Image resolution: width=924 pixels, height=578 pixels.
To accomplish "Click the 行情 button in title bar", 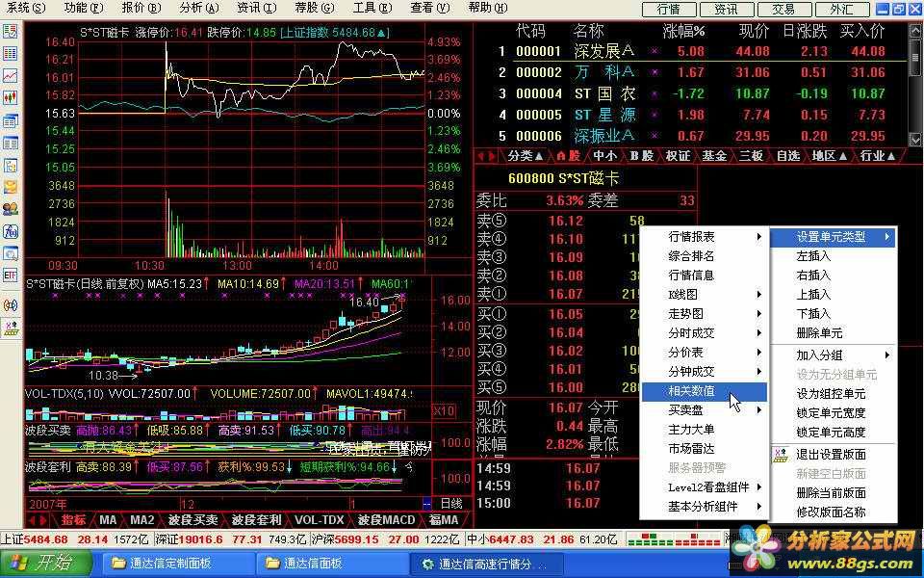I will (668, 10).
